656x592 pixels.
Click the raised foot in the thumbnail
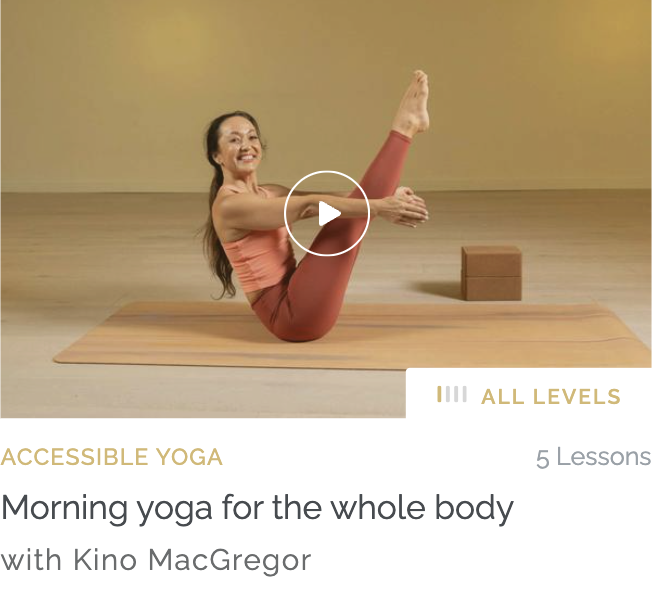412,103
